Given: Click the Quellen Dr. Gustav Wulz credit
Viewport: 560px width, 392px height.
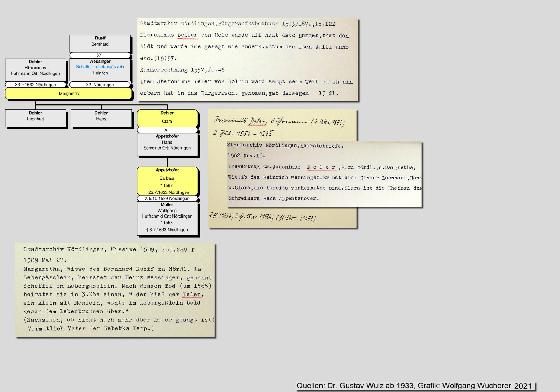Looking at the screenshot, I should pyautogui.click(x=414, y=386).
